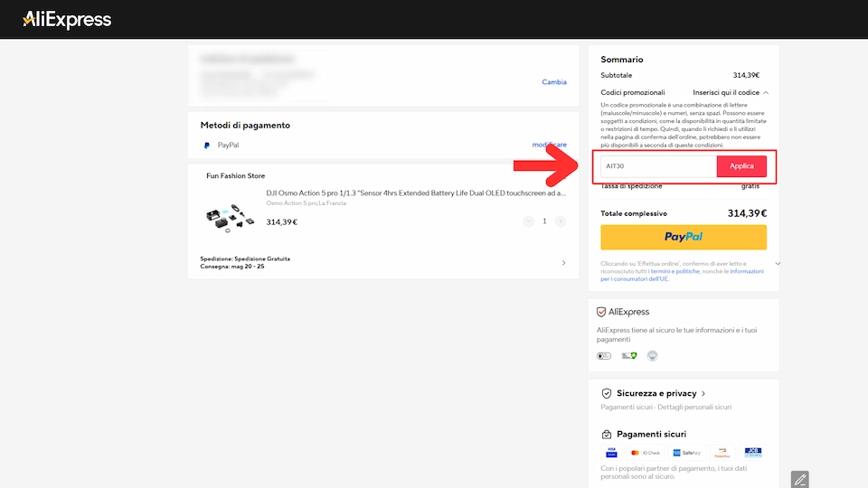The width and height of the screenshot is (868, 488).
Task: Click the PayPal logo icon in payment methods
Action: coord(206,145)
